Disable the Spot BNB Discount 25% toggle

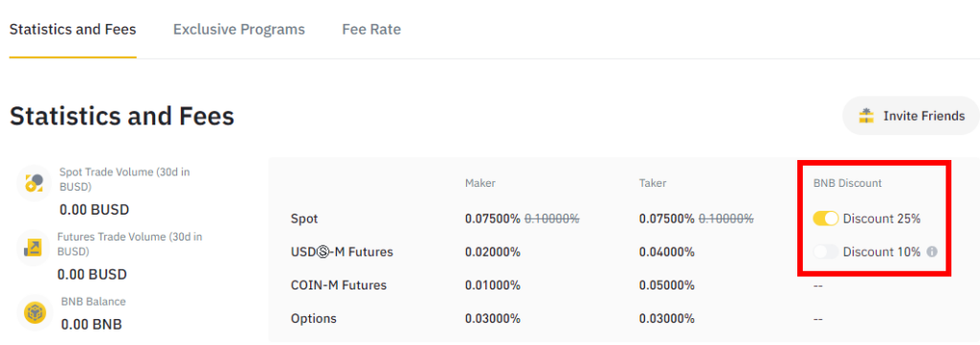[x=825, y=218]
